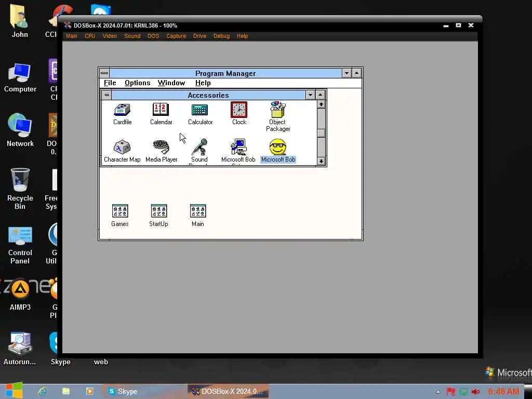The image size is (532, 399).
Task: Select the Media Player icon
Action: (x=161, y=147)
